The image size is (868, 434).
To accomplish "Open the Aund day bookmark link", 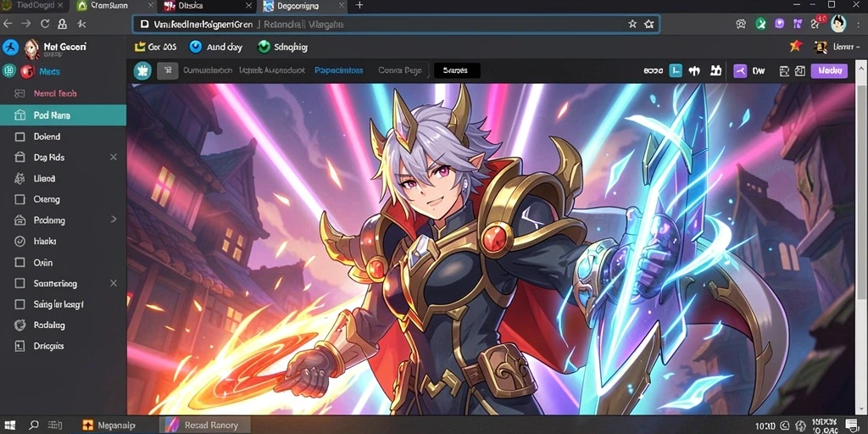I will coord(216,47).
